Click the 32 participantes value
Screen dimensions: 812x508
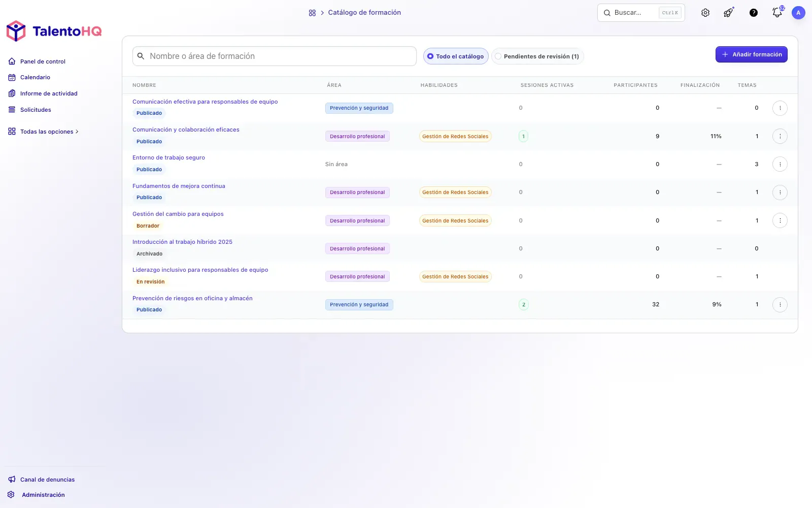click(x=656, y=305)
